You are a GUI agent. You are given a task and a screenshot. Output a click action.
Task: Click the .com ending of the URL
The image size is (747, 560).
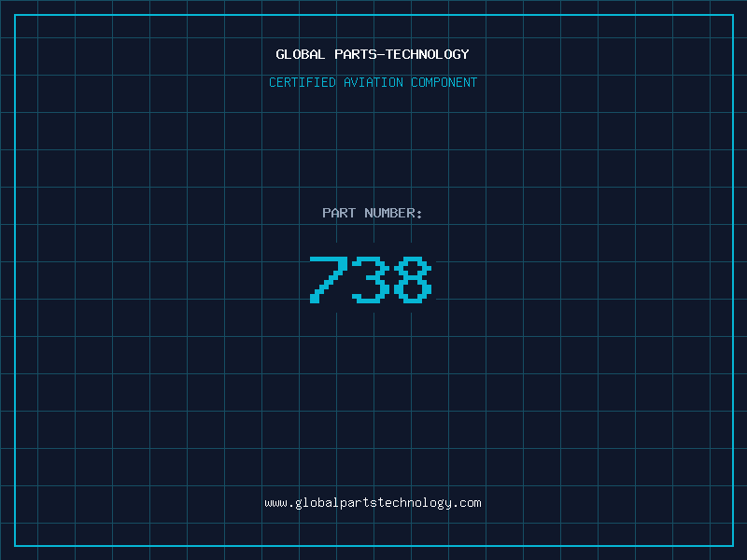tap(467, 504)
